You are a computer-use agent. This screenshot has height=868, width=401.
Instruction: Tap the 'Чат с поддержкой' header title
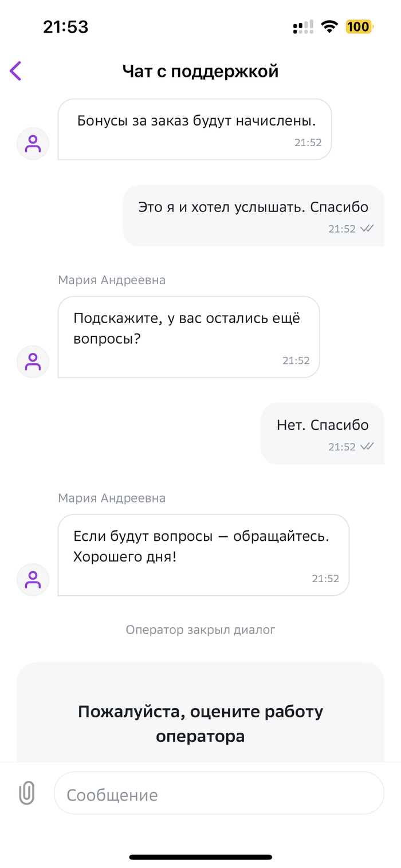200,71
